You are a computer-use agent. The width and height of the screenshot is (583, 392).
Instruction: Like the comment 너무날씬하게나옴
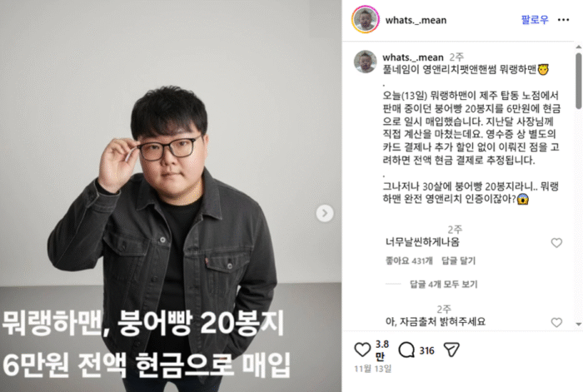click(x=556, y=243)
